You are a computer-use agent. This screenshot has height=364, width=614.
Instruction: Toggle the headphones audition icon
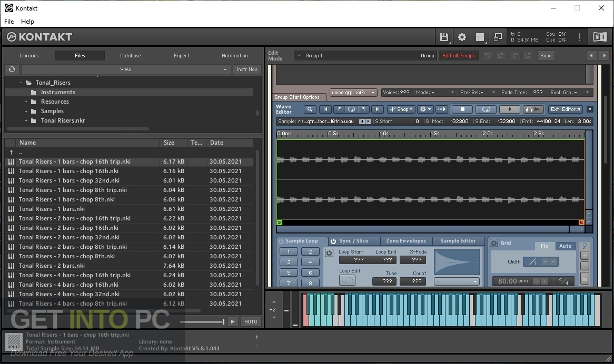533,109
